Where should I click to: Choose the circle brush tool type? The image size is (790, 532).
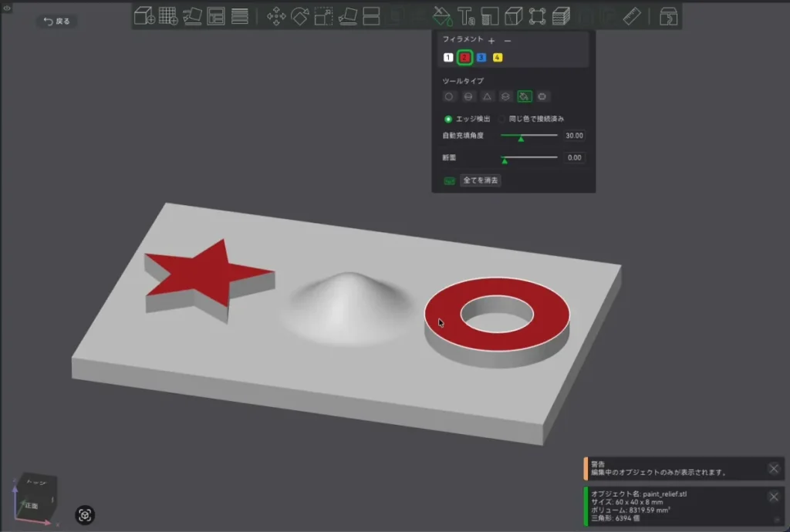tap(449, 96)
